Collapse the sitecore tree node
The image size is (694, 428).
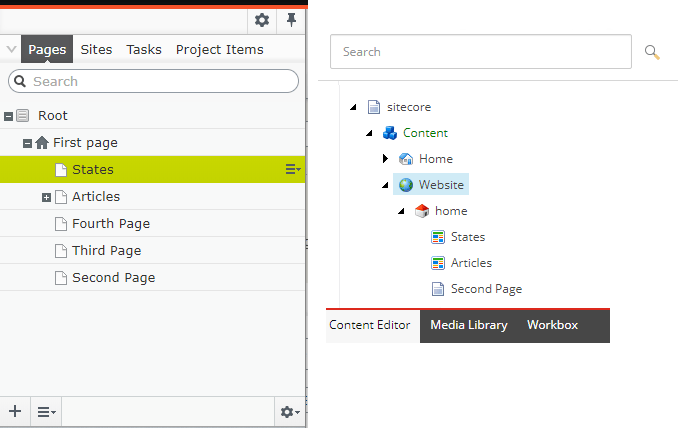point(353,107)
